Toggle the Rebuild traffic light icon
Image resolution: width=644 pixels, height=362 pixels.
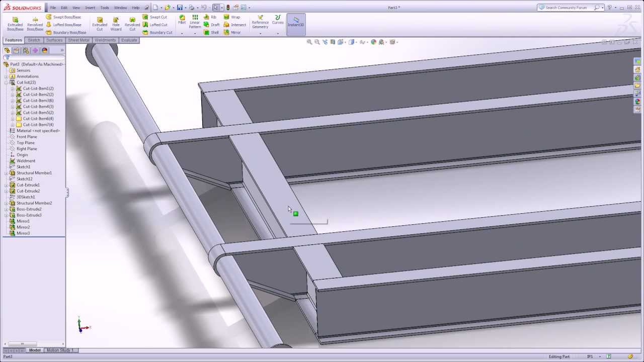click(x=228, y=8)
